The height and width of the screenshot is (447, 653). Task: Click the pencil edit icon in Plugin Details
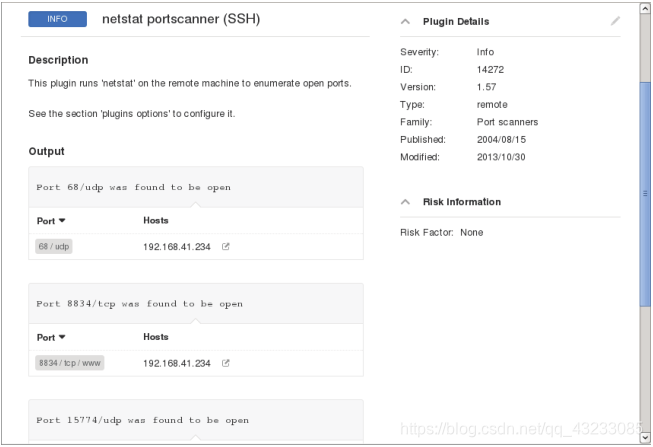[615, 21]
